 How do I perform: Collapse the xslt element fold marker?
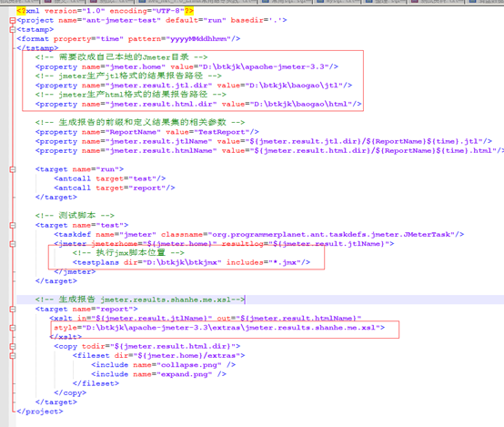[x=13, y=328]
